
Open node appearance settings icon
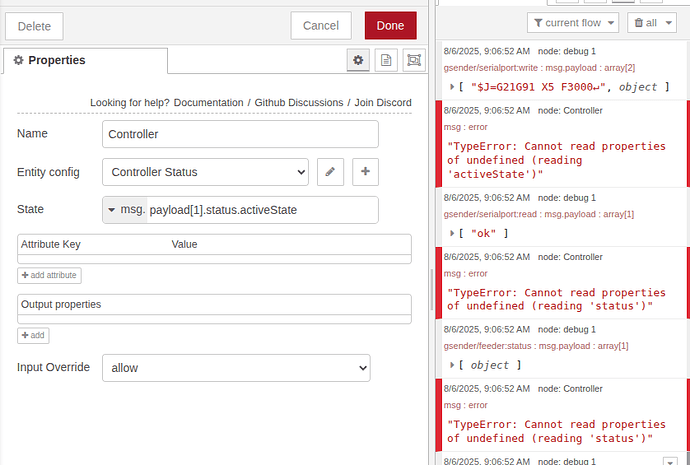click(x=413, y=61)
